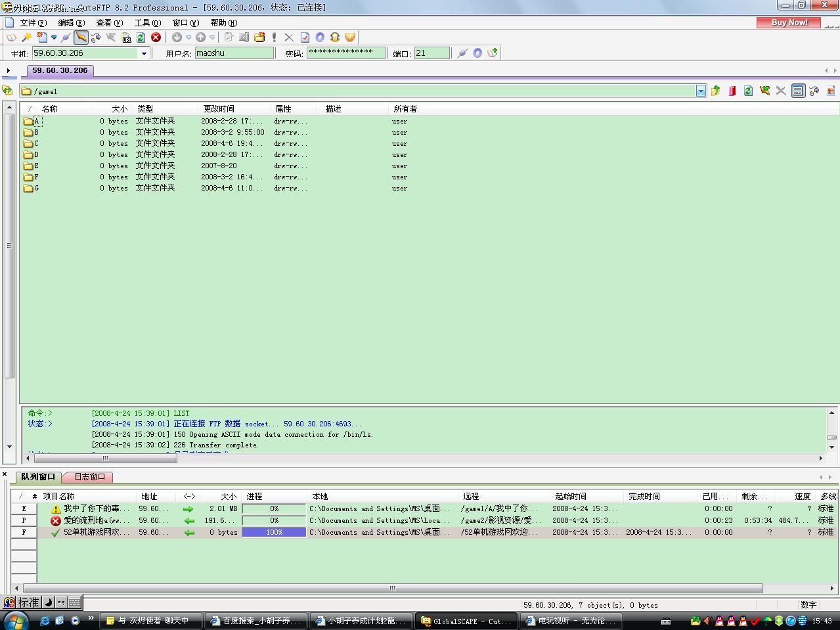The width and height of the screenshot is (840, 630).
Task: Click the refresh icon in main toolbar
Action: pos(141,37)
